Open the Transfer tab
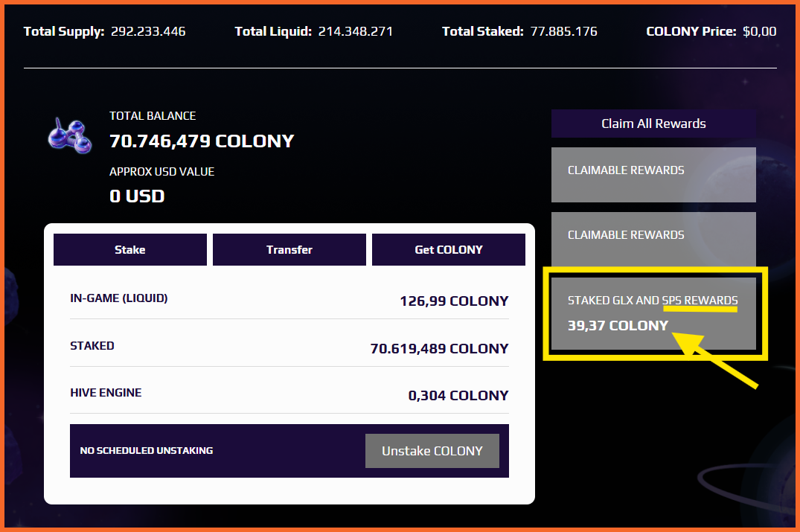This screenshot has height=532, width=800. (x=289, y=249)
